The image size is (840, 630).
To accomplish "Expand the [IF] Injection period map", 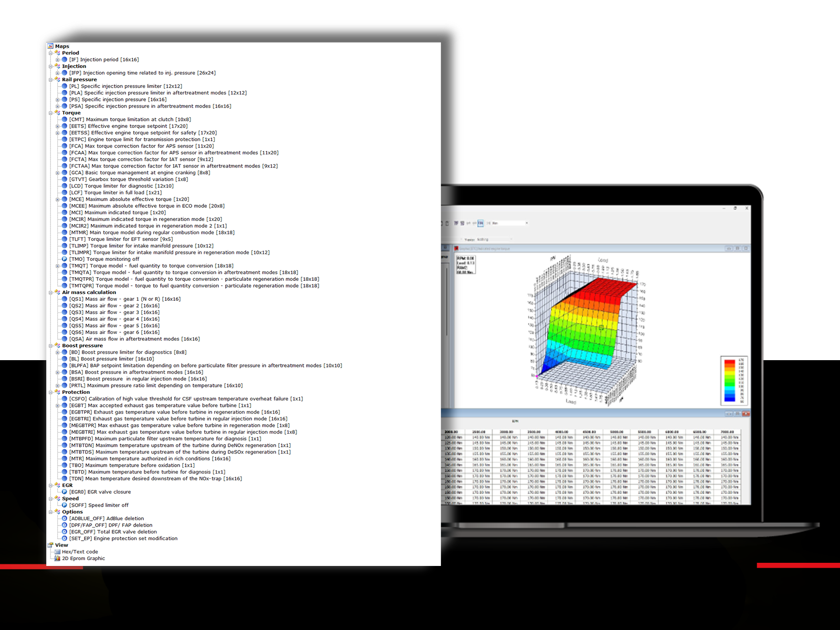I will pyautogui.click(x=58, y=60).
